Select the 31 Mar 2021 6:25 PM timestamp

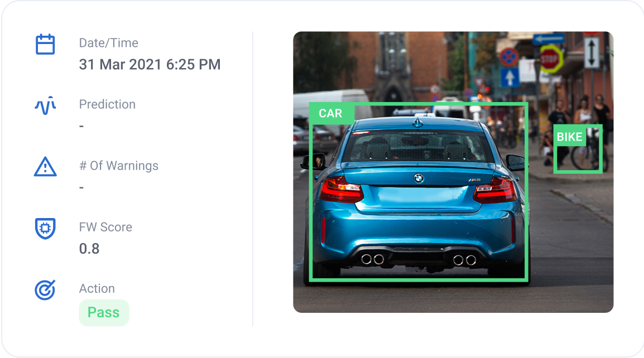pos(150,65)
